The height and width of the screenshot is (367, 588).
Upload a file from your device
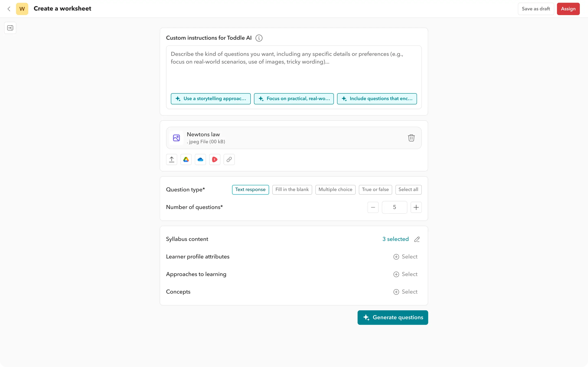tap(171, 159)
